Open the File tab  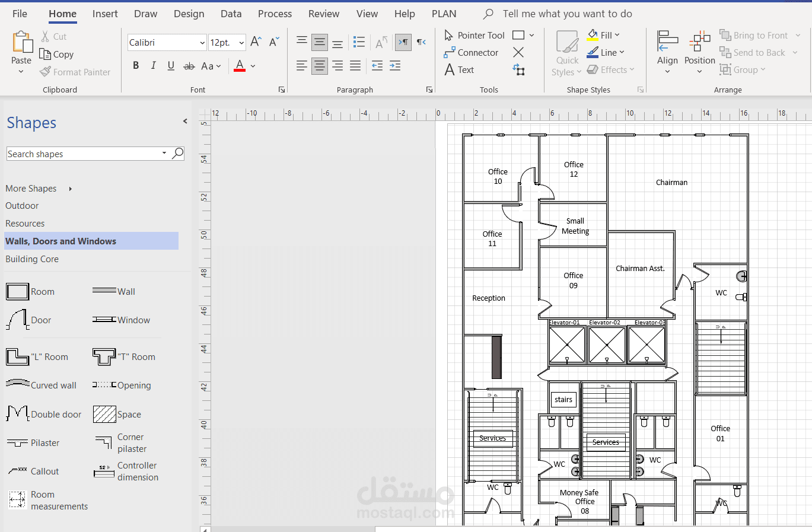pyautogui.click(x=20, y=14)
